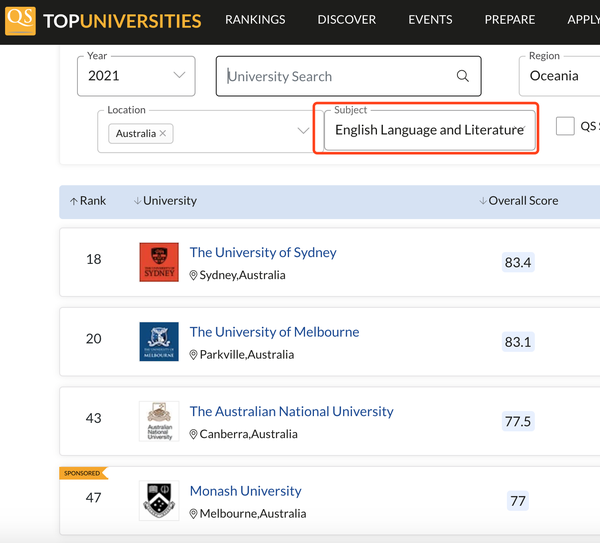The width and height of the screenshot is (600, 543).
Task: Open the Year 2021 dropdown
Action: click(x=136, y=76)
